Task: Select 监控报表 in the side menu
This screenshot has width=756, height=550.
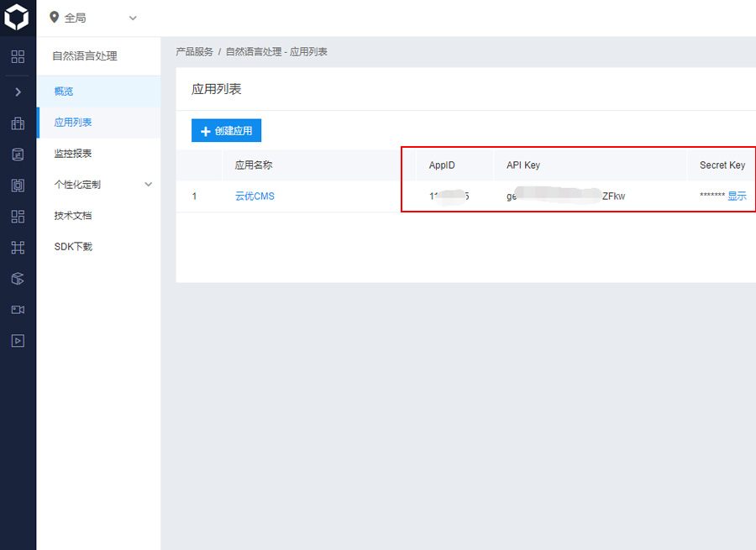Action: tap(73, 154)
